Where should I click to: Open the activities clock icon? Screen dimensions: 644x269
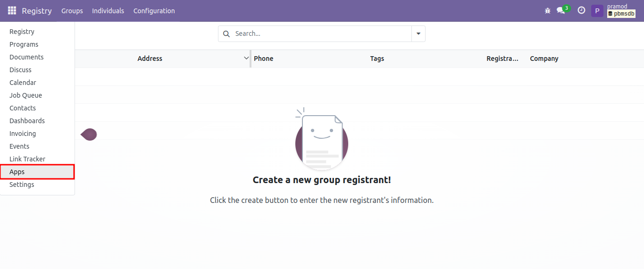pos(581,10)
